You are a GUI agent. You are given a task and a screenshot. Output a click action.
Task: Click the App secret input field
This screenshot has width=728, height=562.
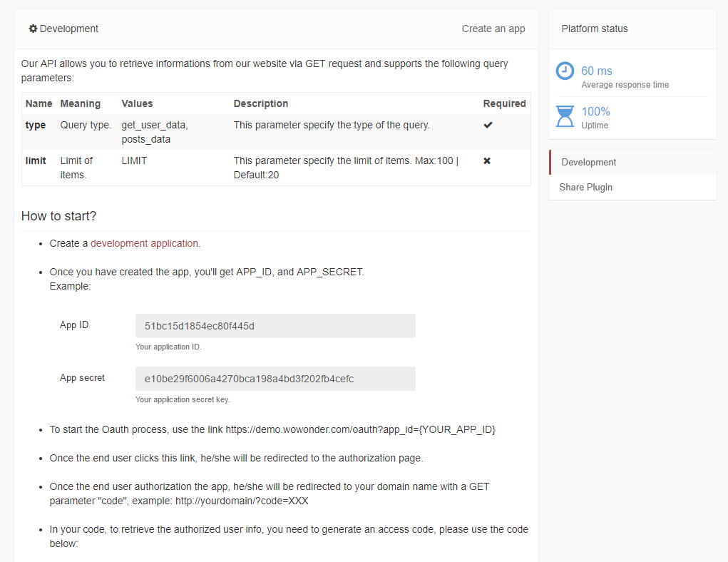(x=275, y=379)
